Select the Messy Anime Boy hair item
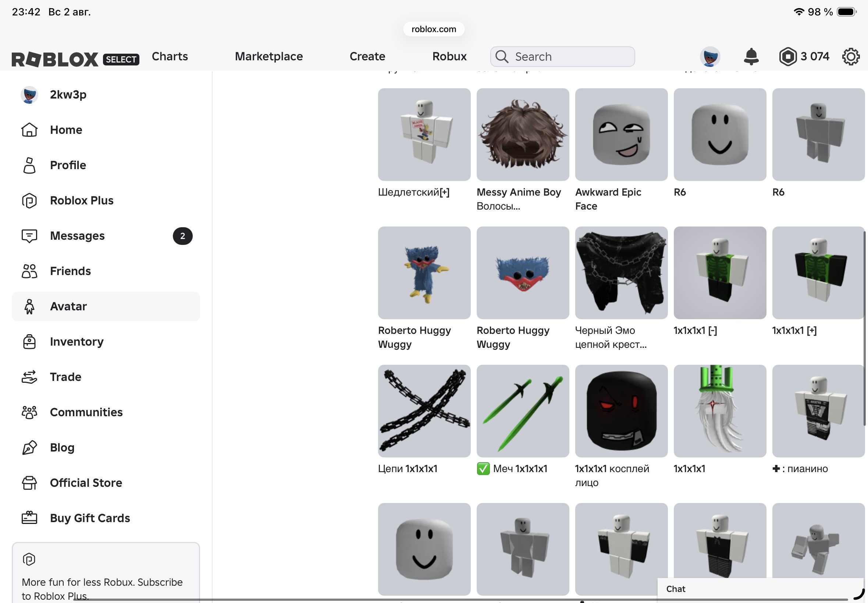 tap(523, 135)
